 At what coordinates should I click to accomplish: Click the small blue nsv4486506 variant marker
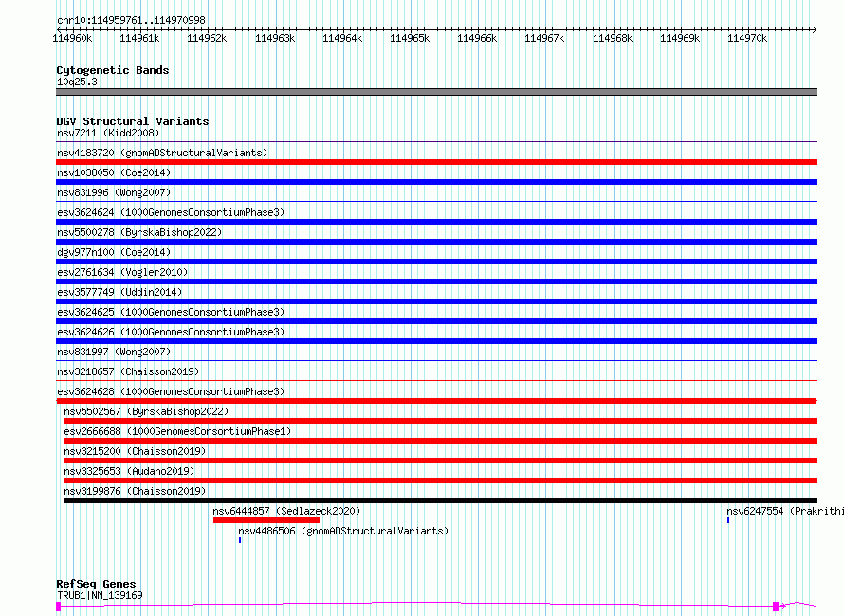(240, 540)
